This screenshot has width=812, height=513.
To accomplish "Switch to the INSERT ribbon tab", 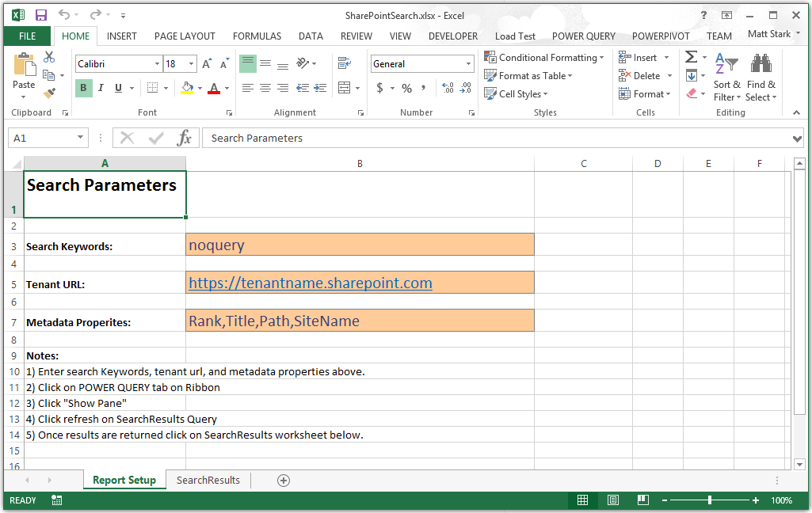I will [122, 36].
